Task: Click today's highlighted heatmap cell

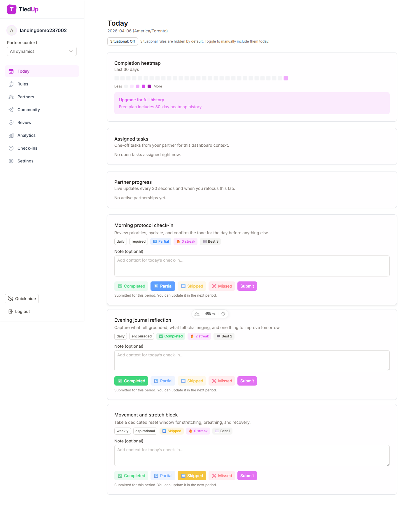Action: [x=286, y=78]
